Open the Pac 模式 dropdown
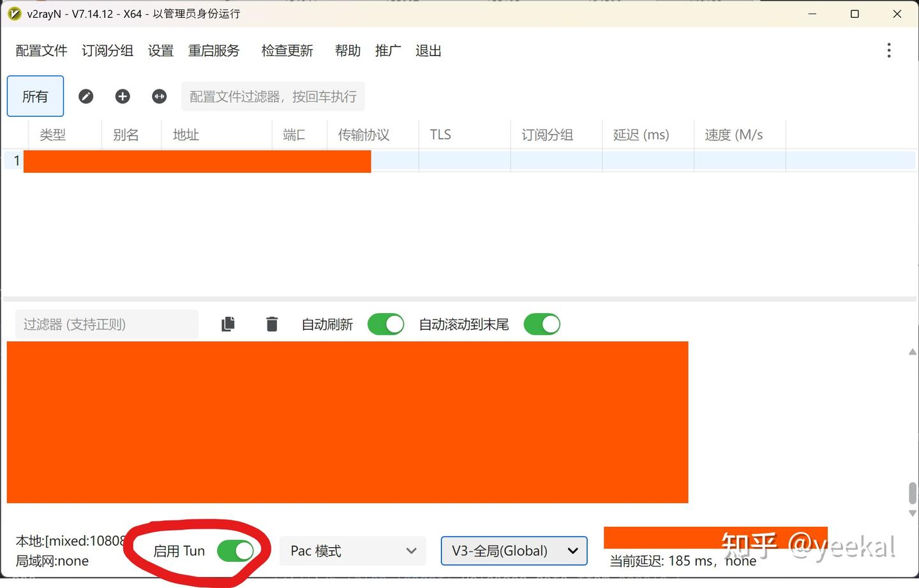 pyautogui.click(x=352, y=551)
